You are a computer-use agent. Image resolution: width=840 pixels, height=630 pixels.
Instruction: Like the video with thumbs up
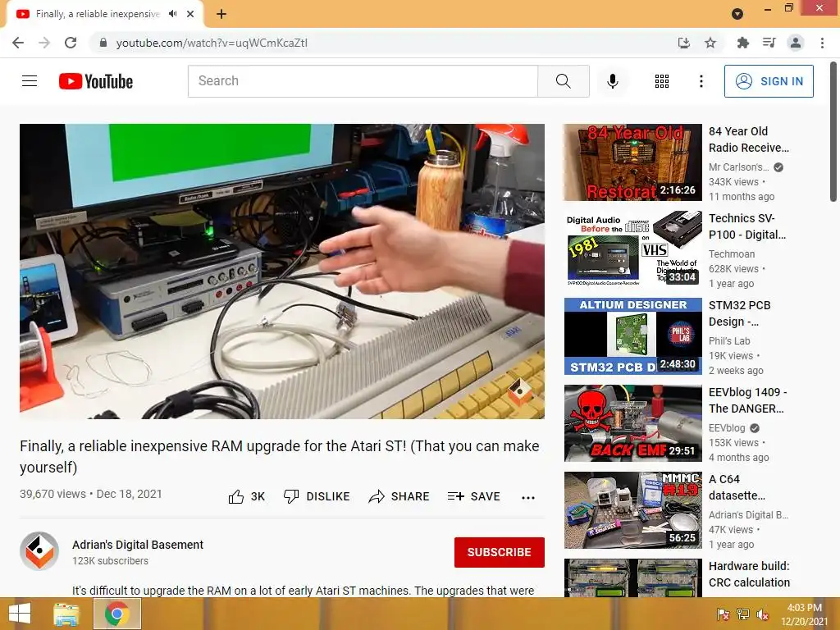pyautogui.click(x=247, y=496)
